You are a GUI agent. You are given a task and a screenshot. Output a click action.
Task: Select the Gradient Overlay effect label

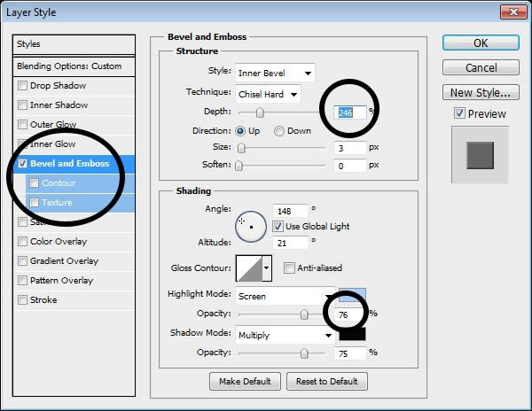pyautogui.click(x=64, y=261)
